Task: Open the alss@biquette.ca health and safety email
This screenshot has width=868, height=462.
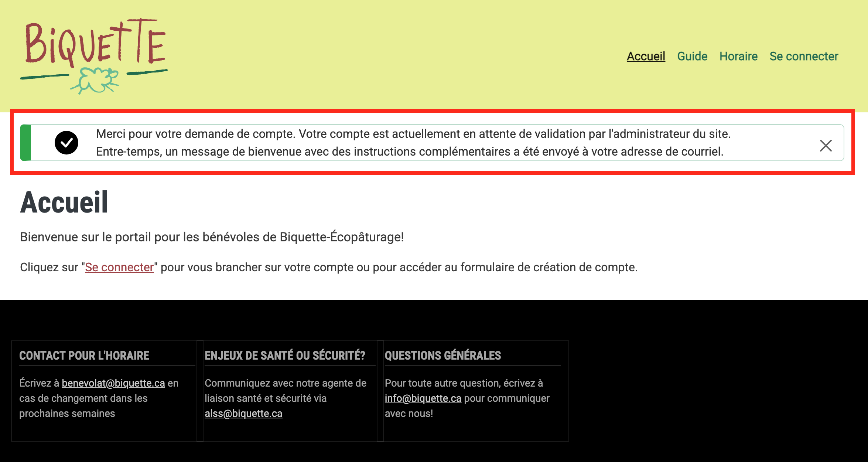Action: pos(243,414)
